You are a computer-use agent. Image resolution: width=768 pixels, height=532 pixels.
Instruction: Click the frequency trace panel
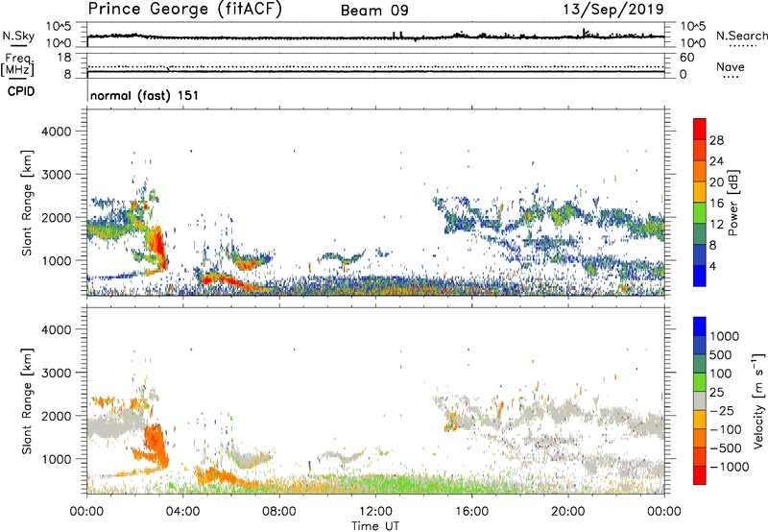click(375, 65)
